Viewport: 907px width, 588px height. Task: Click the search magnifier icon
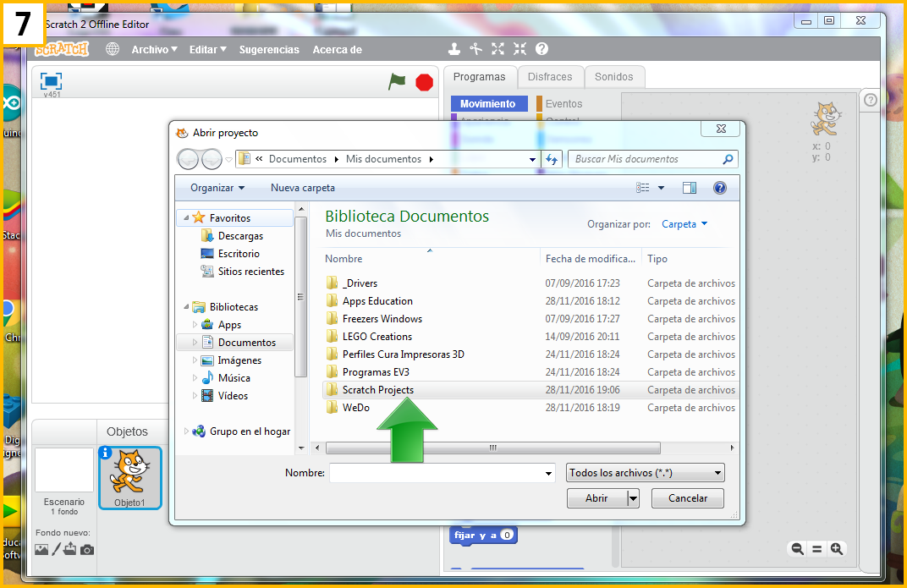728,159
